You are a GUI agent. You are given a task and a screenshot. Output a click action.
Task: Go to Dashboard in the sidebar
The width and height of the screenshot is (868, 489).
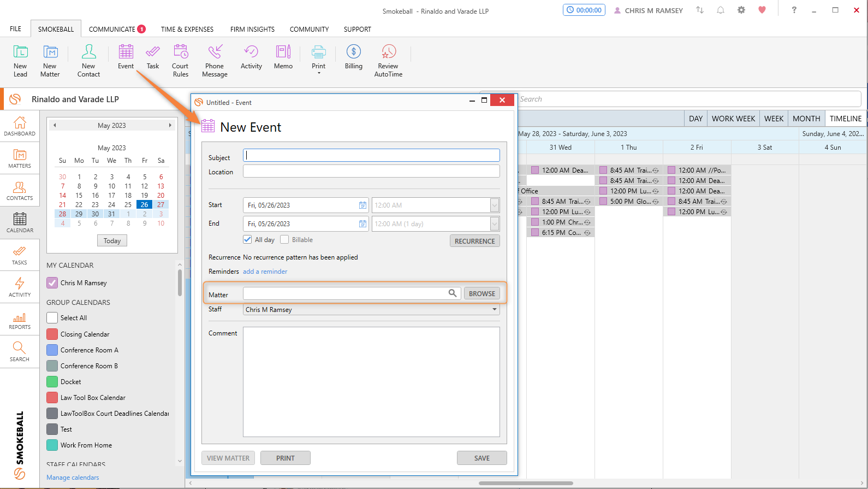tap(20, 126)
